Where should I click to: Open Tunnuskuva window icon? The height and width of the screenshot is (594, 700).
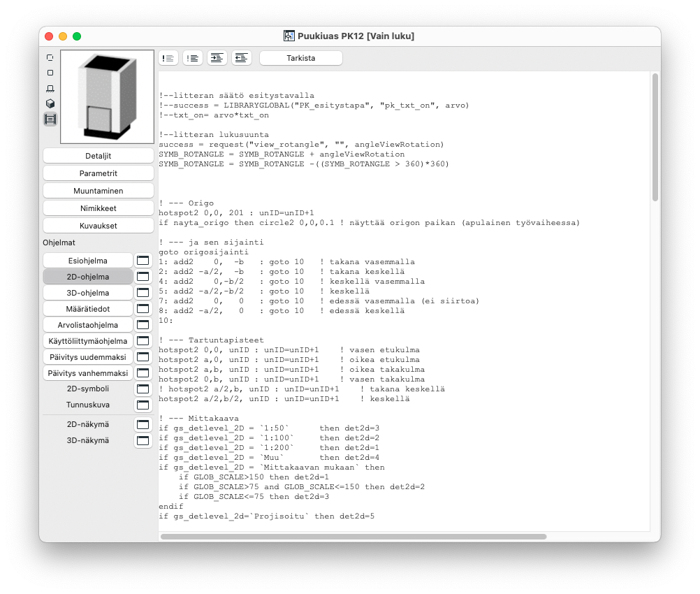143,405
